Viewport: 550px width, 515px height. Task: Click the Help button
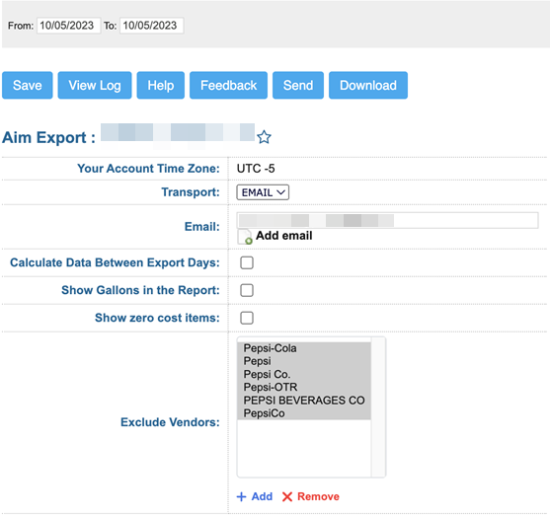(161, 85)
